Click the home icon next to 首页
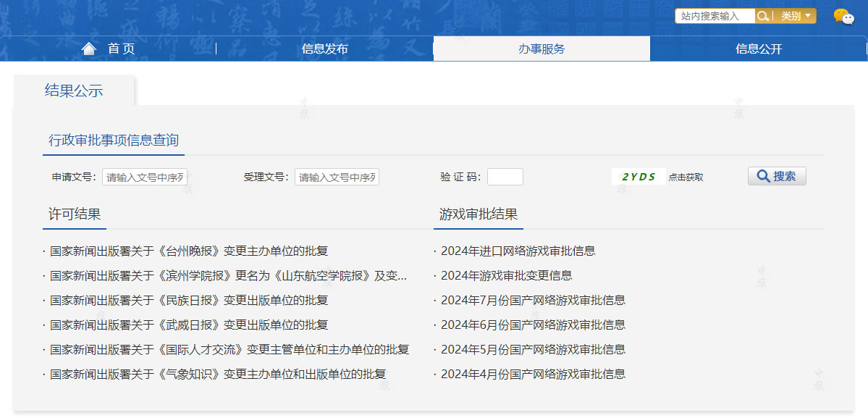This screenshot has height=418, width=868. coord(88,49)
